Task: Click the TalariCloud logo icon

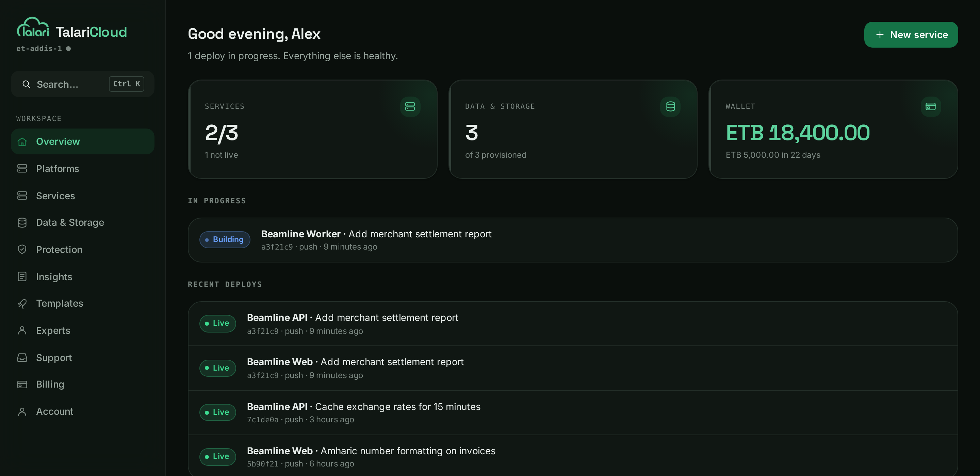Action: (33, 28)
